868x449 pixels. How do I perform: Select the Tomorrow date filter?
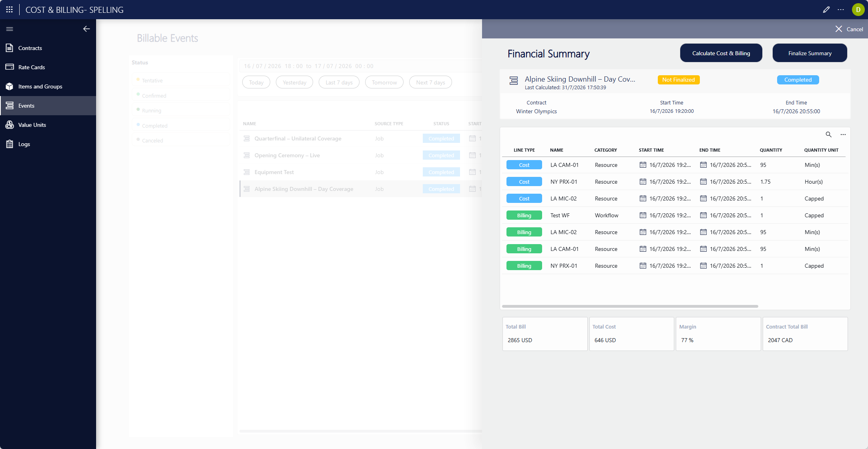pos(384,82)
